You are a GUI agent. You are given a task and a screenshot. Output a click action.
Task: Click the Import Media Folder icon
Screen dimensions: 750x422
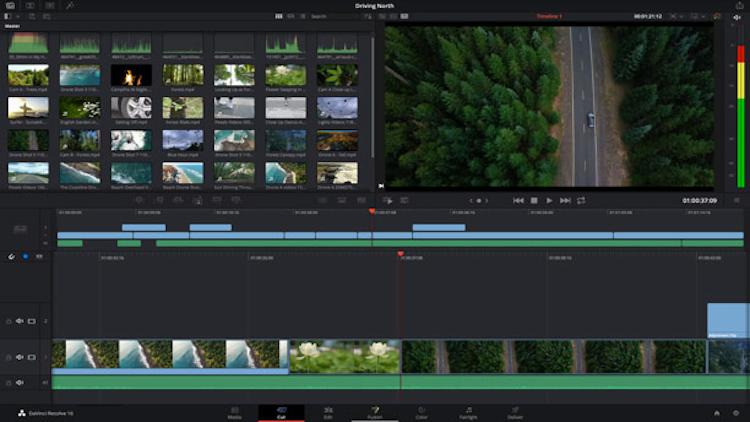click(47, 16)
